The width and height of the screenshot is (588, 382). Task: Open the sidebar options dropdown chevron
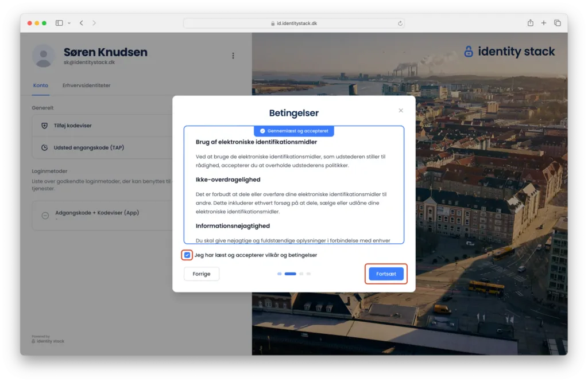69,23
